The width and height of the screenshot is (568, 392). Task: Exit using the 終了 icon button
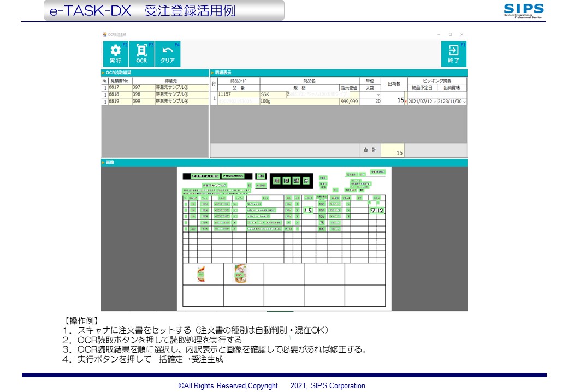453,54
